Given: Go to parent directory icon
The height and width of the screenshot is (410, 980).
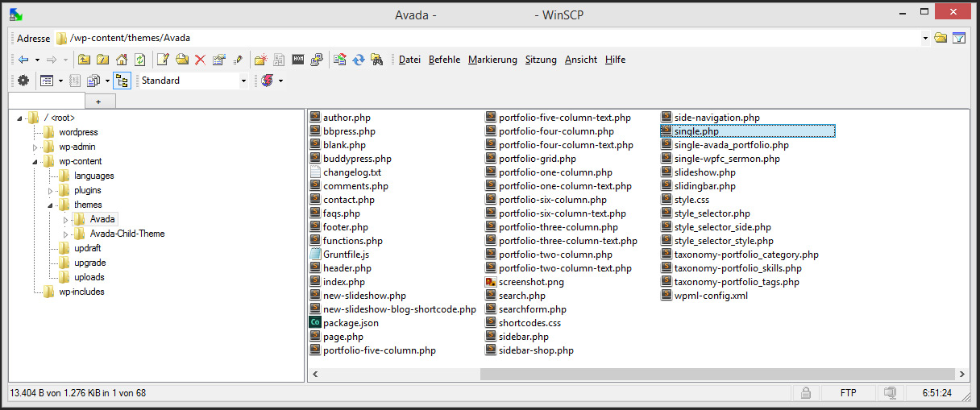Looking at the screenshot, I should pos(84,60).
